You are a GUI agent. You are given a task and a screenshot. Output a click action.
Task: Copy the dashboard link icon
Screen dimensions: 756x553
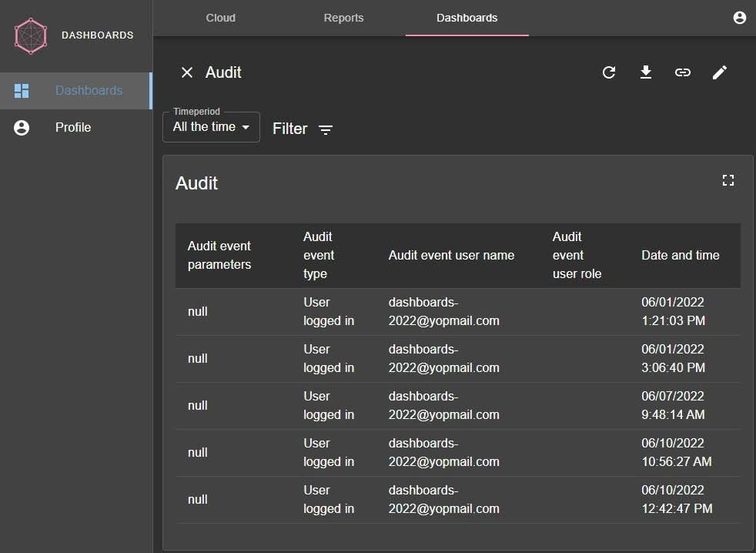click(x=683, y=72)
